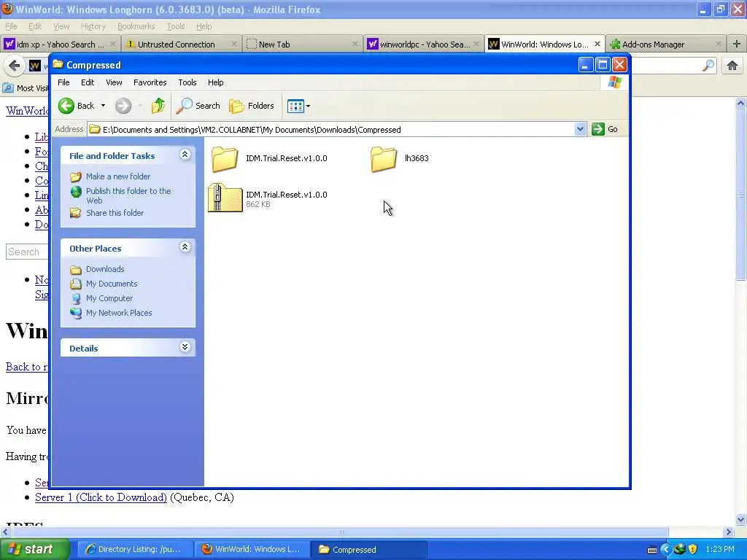Open the File menu in Compressed window
This screenshot has width=747, height=560.
point(63,82)
